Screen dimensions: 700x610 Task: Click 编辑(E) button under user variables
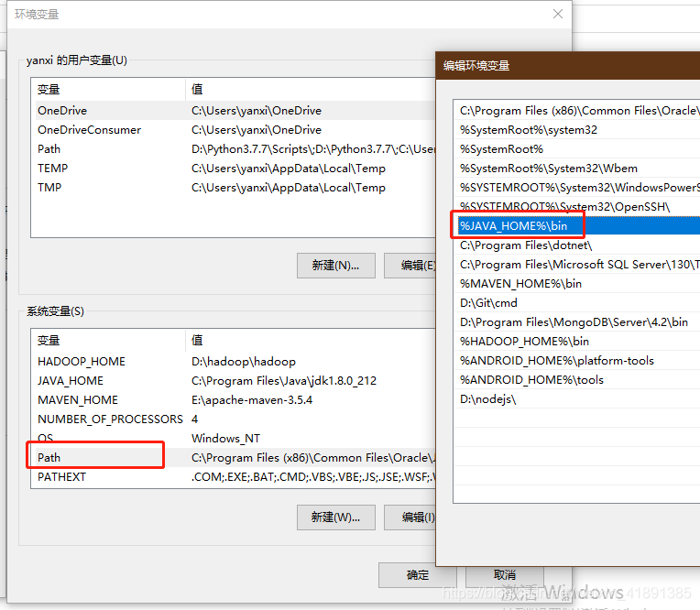coord(410,266)
